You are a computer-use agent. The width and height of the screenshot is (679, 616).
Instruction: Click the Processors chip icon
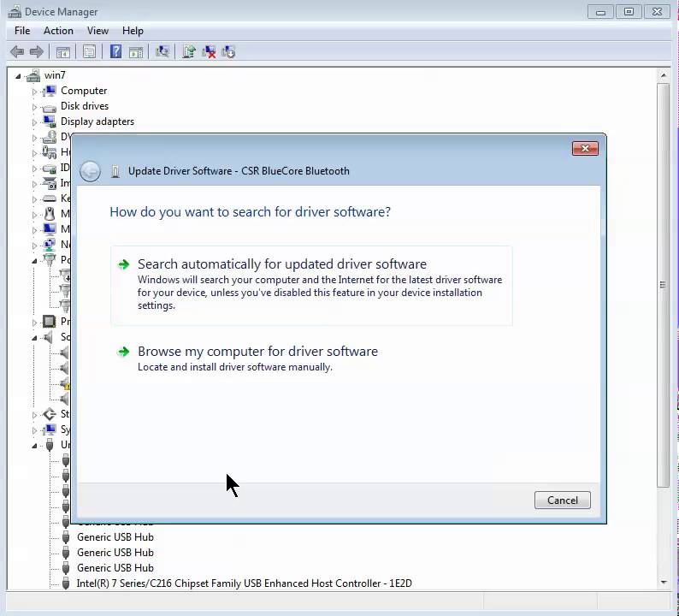point(49,322)
